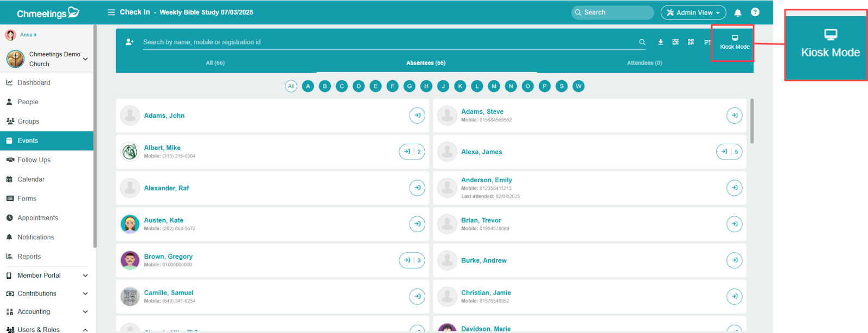Image resolution: width=868 pixels, height=333 pixels.
Task: Open the filter sliders icon in toolbar
Action: [x=675, y=42]
